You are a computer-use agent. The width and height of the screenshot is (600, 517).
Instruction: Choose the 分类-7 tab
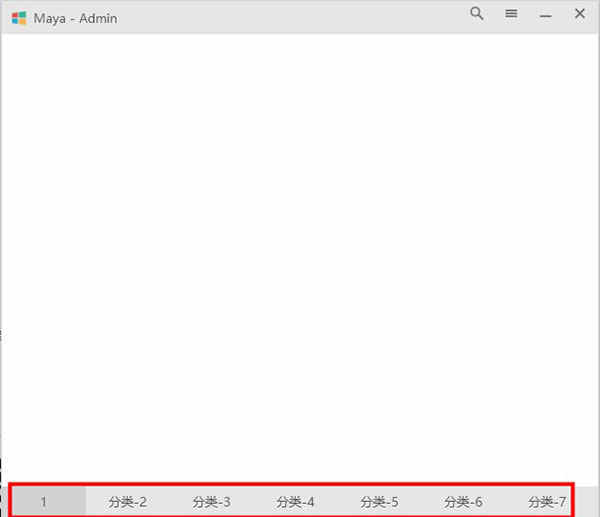tap(547, 502)
